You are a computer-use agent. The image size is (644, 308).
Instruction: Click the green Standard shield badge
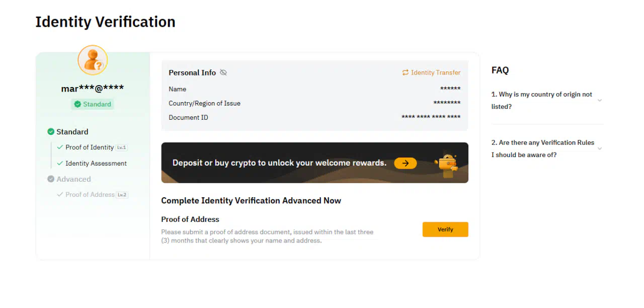[93, 104]
